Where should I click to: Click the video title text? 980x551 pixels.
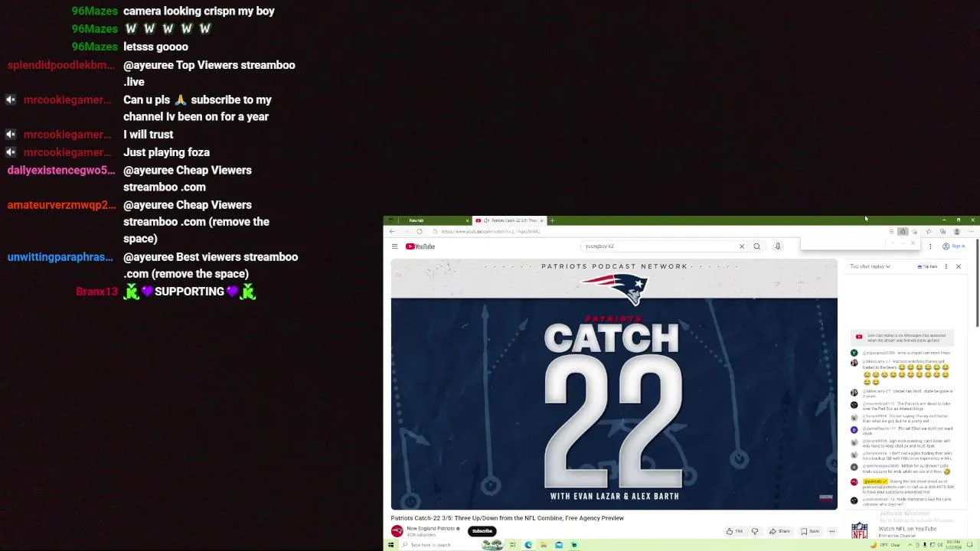(507, 518)
